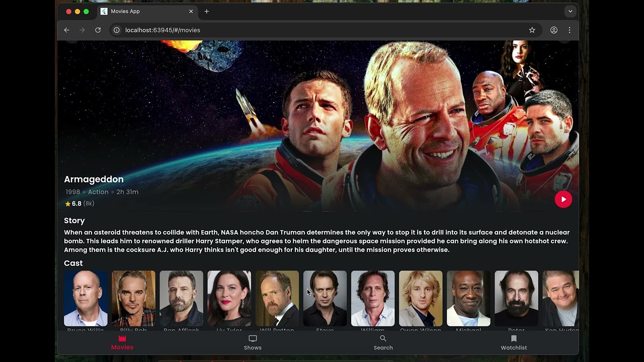Bookmark this page with the star icon
The height and width of the screenshot is (362, 644).
(x=532, y=30)
